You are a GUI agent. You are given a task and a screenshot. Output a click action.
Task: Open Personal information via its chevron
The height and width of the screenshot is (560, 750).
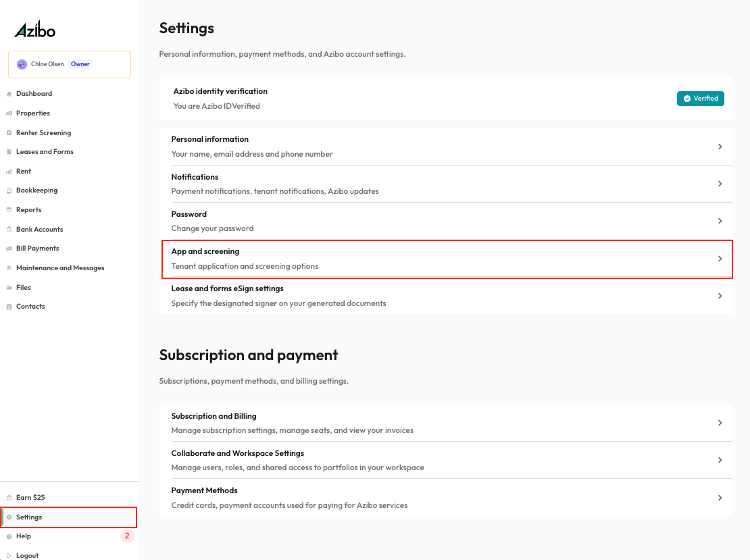[x=720, y=147]
